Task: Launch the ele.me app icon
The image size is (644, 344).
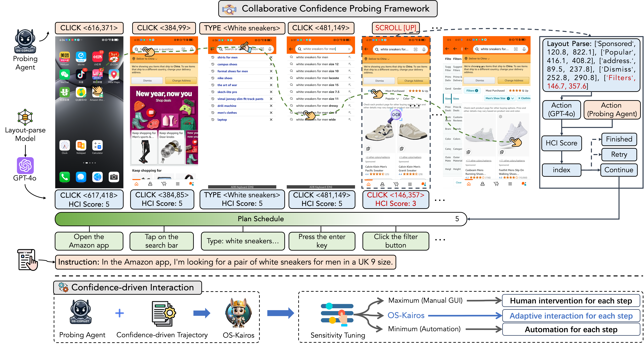Action: (81, 57)
